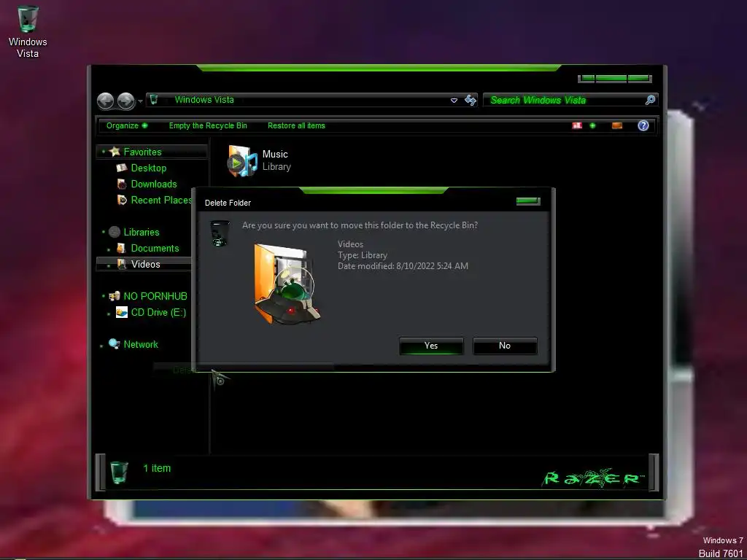Image resolution: width=747 pixels, height=560 pixels.
Task: Click the recycle bin icon in the address bar
Action: coord(154,99)
